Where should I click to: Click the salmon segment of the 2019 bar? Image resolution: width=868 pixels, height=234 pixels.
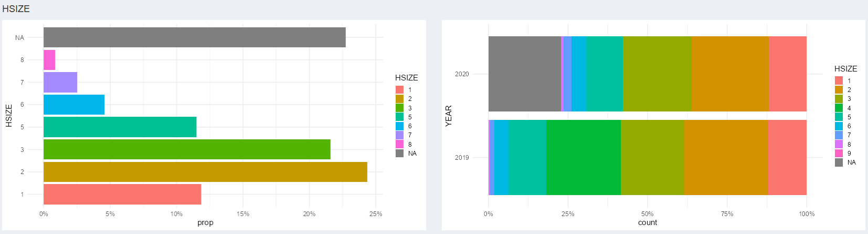[x=787, y=157]
